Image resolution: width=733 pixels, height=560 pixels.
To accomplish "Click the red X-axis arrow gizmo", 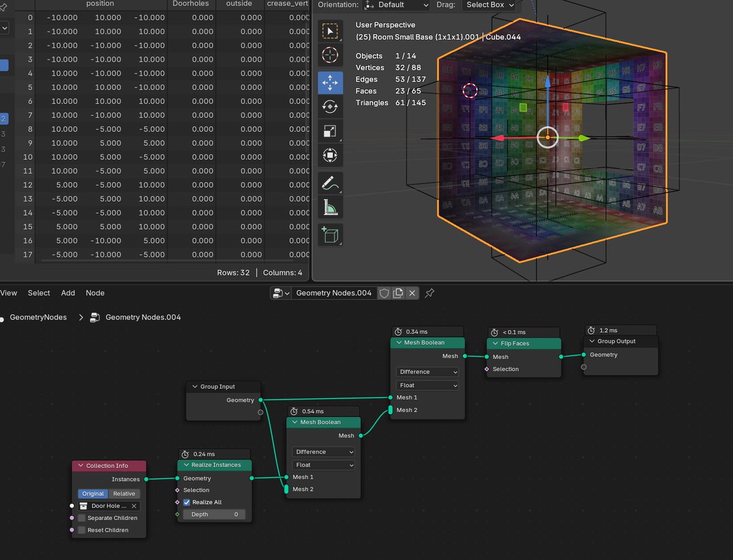I will tap(498, 138).
